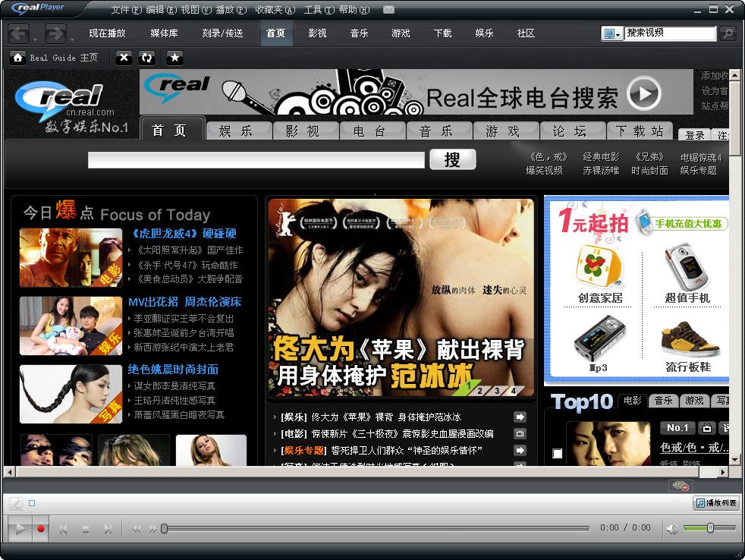Refresh the page with the reload icon
The height and width of the screenshot is (560, 745).
click(147, 58)
